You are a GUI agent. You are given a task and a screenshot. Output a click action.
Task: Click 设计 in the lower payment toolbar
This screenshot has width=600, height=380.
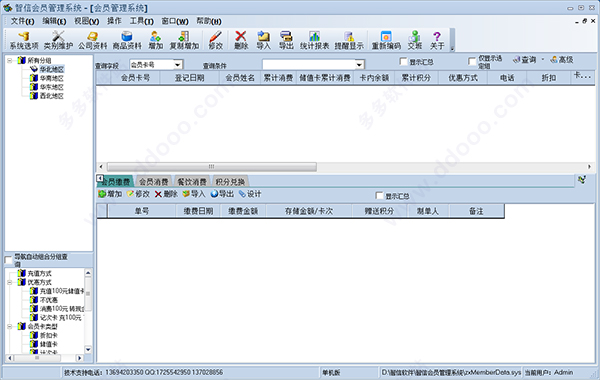[250, 194]
